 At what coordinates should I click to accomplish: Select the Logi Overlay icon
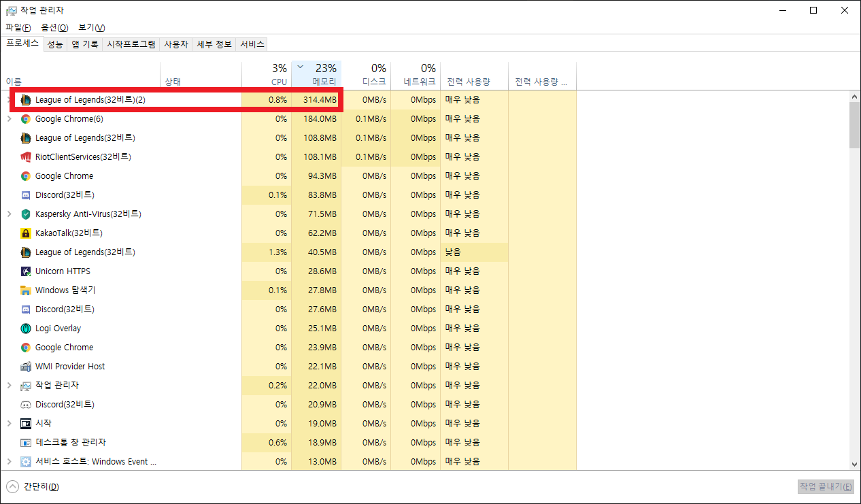click(x=26, y=329)
